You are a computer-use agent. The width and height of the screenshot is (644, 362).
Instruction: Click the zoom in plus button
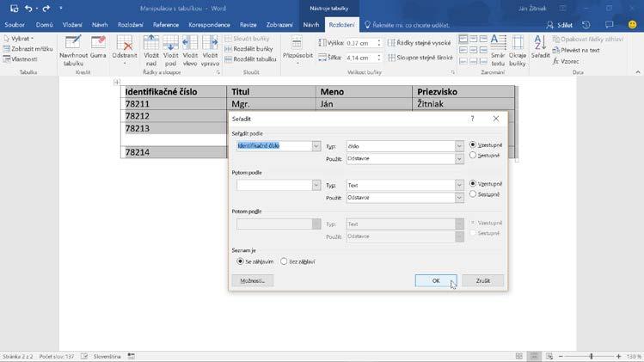tap(618, 356)
